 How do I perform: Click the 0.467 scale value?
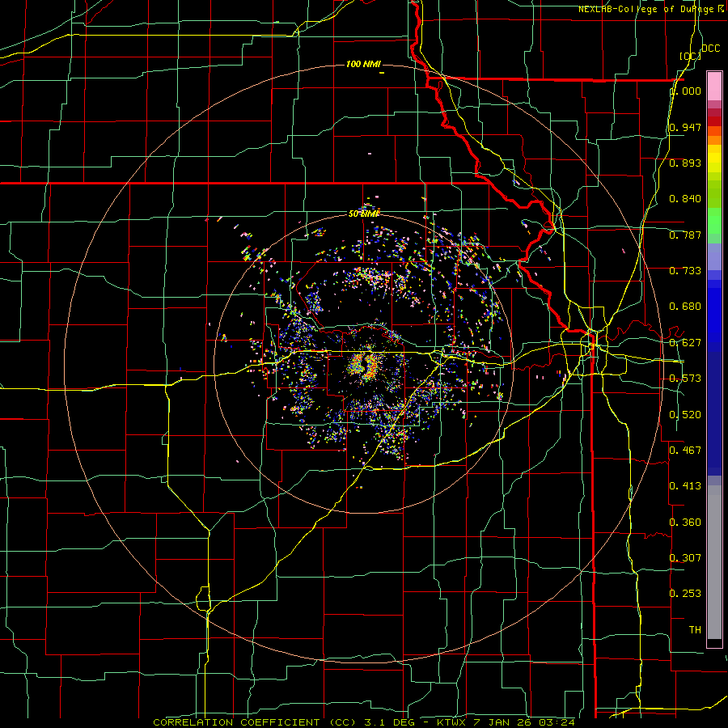(x=685, y=451)
